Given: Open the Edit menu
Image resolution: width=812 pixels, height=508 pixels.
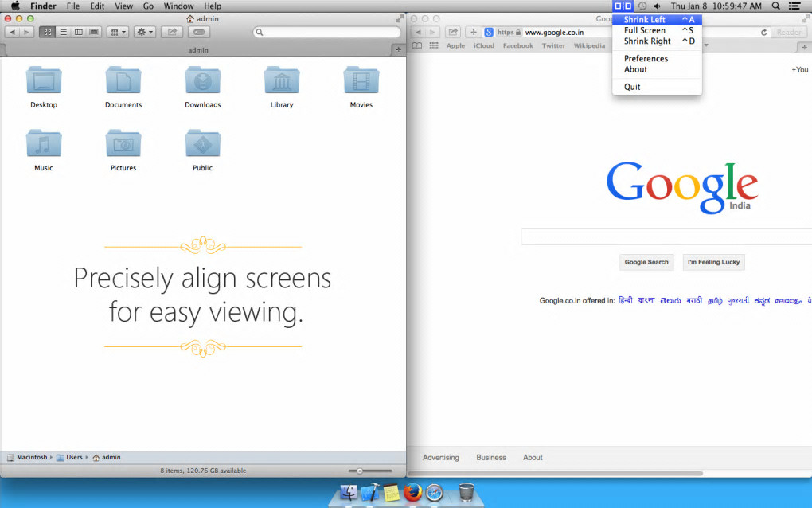Looking at the screenshot, I should (x=97, y=6).
